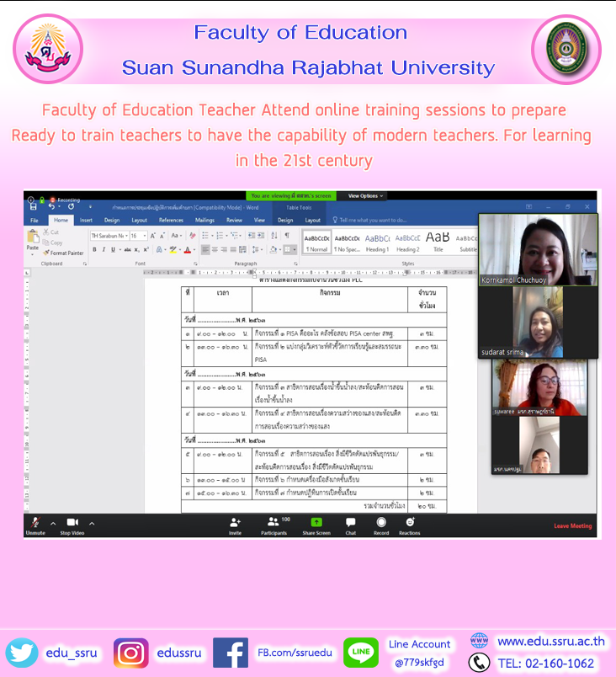Switch to the Insert ribbon tab
616x677 pixels.
tap(86, 221)
